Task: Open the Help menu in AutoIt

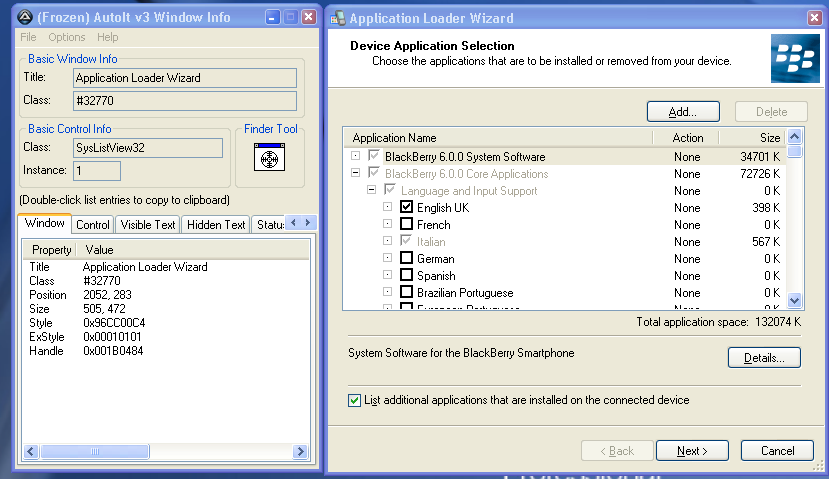Action: (x=107, y=37)
